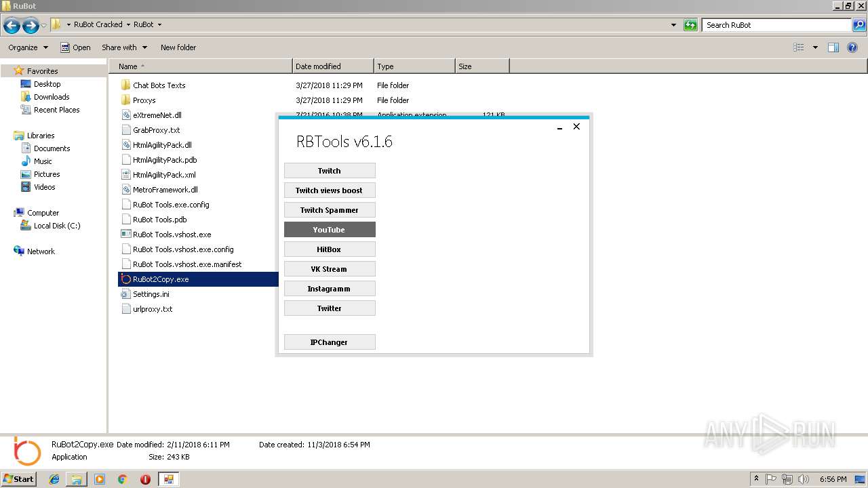Open Explorer help

[x=853, y=47]
